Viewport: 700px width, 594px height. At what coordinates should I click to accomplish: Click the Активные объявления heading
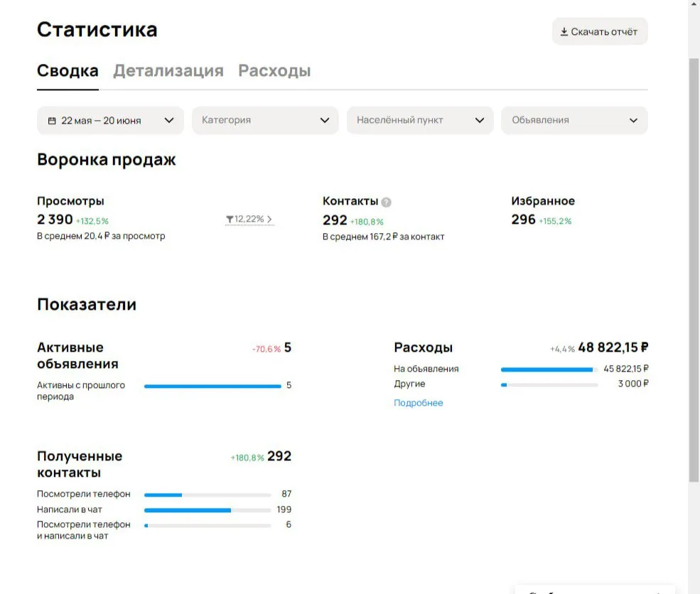77,356
